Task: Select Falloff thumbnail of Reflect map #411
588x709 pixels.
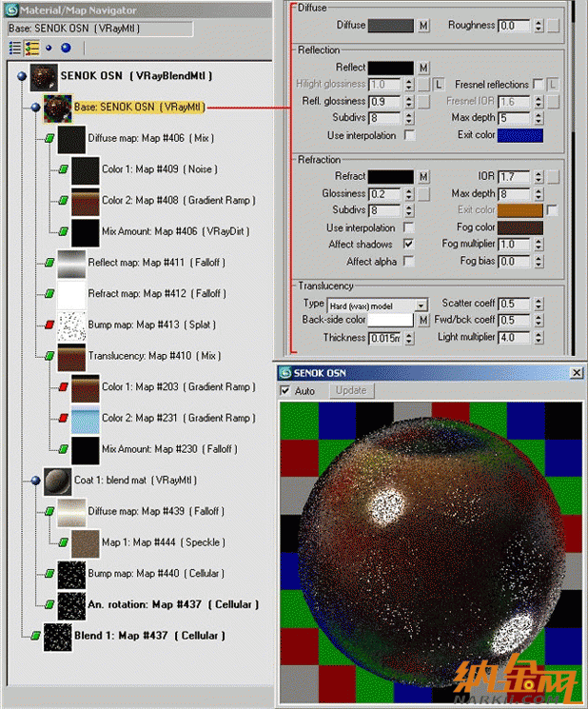Action: (x=71, y=264)
